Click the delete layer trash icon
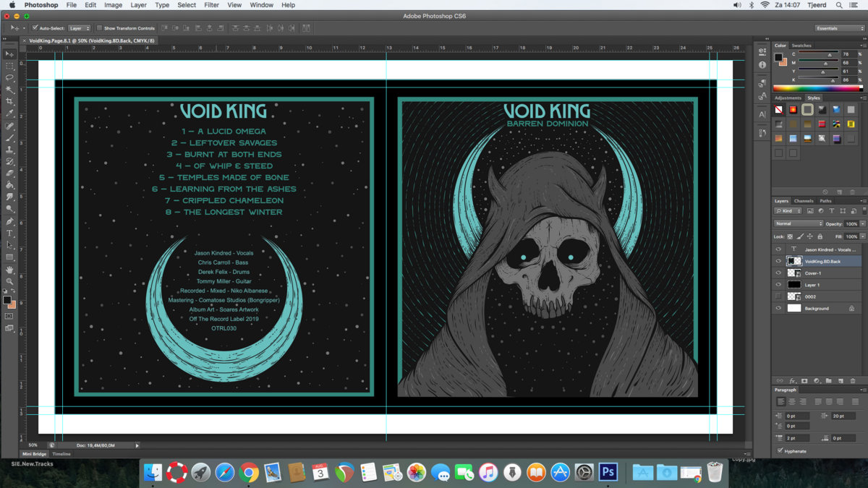Viewport: 868px width, 488px height. [853, 380]
